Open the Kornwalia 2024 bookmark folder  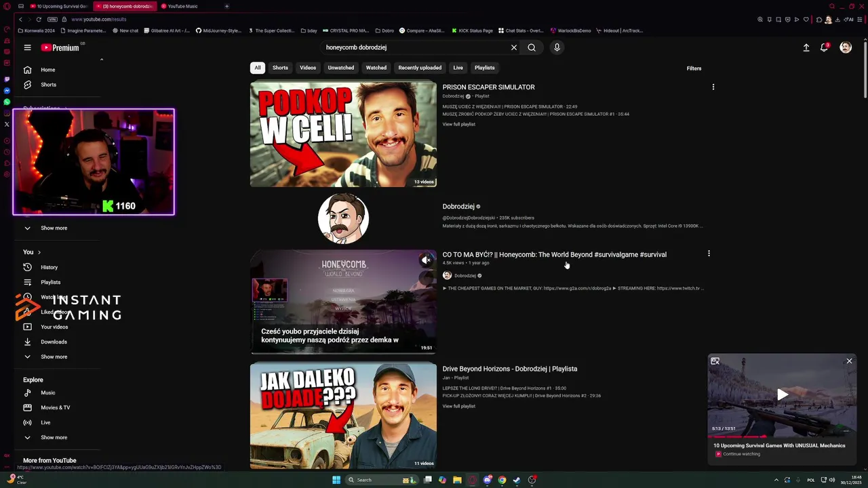(x=37, y=30)
